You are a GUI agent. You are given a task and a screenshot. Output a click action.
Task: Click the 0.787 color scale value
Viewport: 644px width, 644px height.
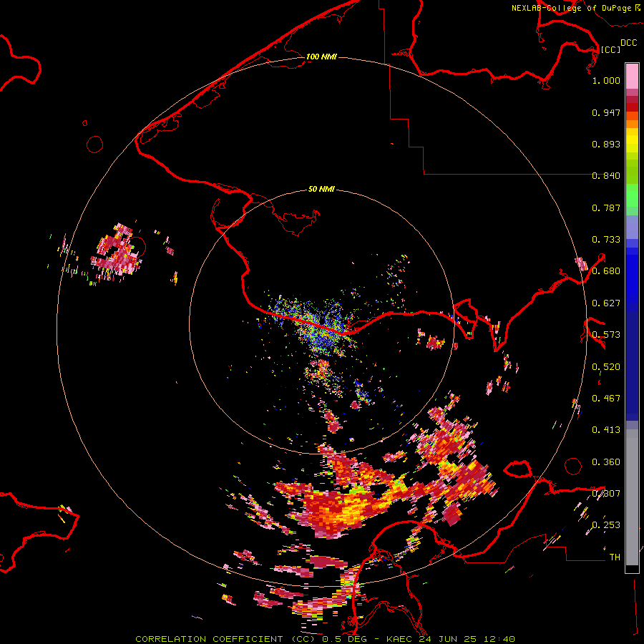[606, 208]
